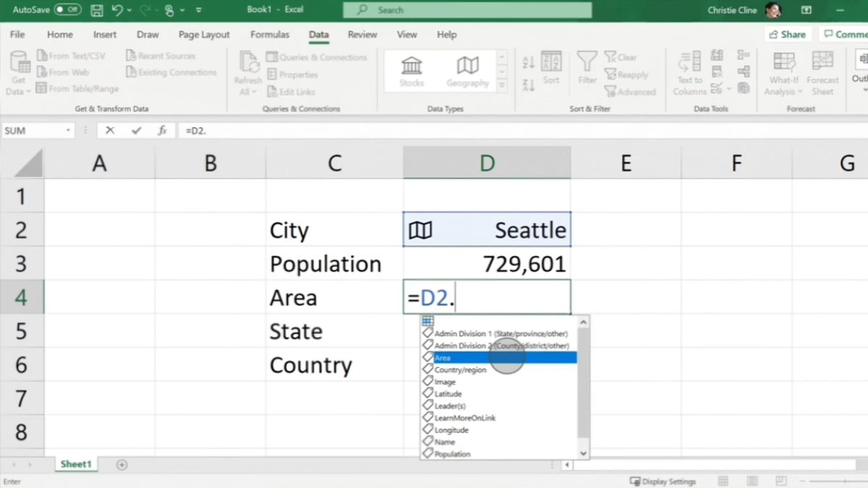Switch to the Formulas tab
The image size is (868, 488).
(270, 34)
